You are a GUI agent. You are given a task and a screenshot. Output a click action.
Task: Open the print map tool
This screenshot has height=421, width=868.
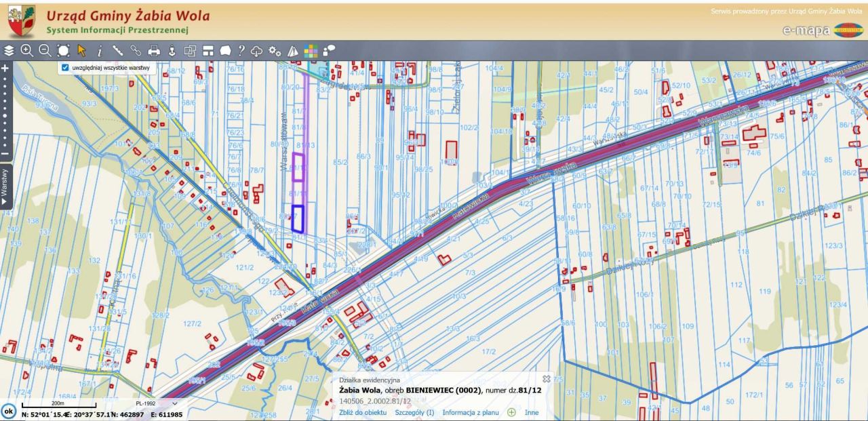(x=154, y=51)
